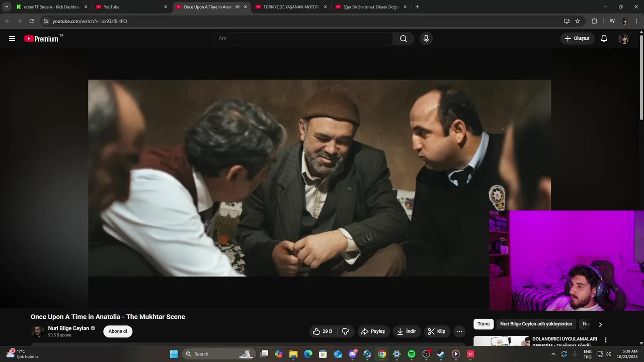View site information icon in address bar
Screen dimensions: 644x362
(45, 21)
